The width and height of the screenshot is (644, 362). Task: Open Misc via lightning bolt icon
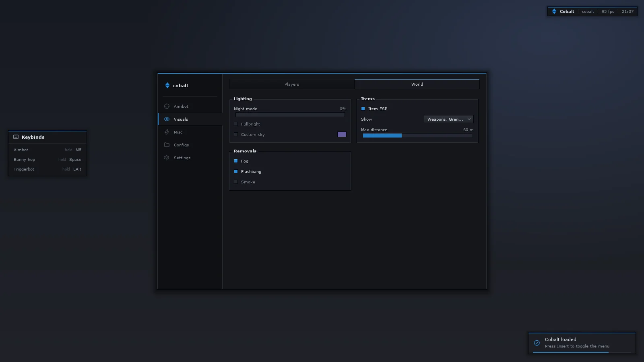pos(167,132)
